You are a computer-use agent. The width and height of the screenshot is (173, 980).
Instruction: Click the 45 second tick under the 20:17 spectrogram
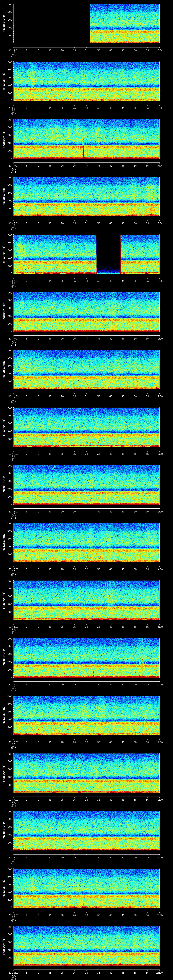click(x=123, y=800)
